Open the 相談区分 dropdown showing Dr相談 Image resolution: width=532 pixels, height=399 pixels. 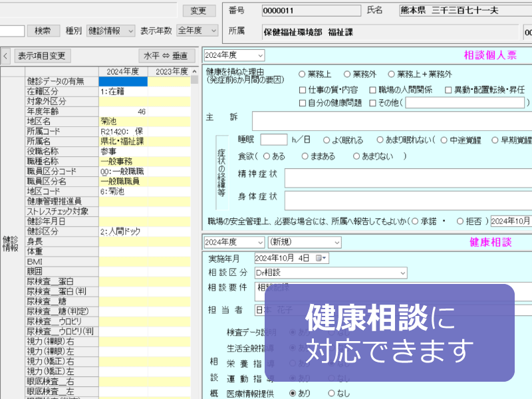pyautogui.click(x=331, y=273)
